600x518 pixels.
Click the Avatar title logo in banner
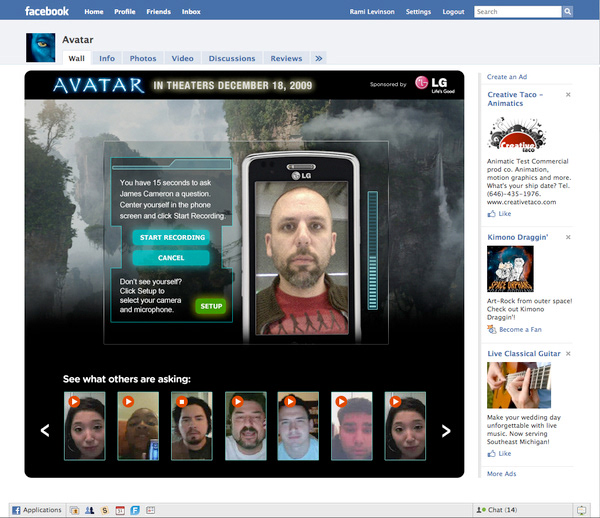[99, 85]
